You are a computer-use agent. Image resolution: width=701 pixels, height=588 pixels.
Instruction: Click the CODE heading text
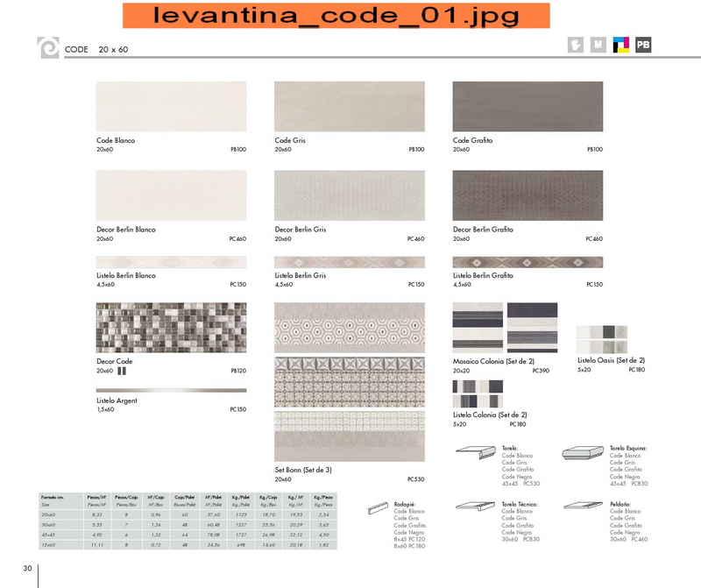point(76,50)
